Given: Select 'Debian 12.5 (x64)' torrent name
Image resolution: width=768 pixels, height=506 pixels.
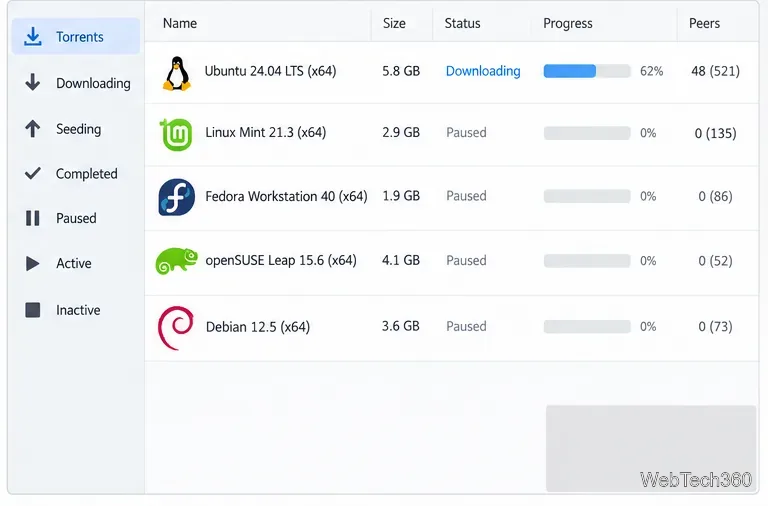Looking at the screenshot, I should click(258, 327).
